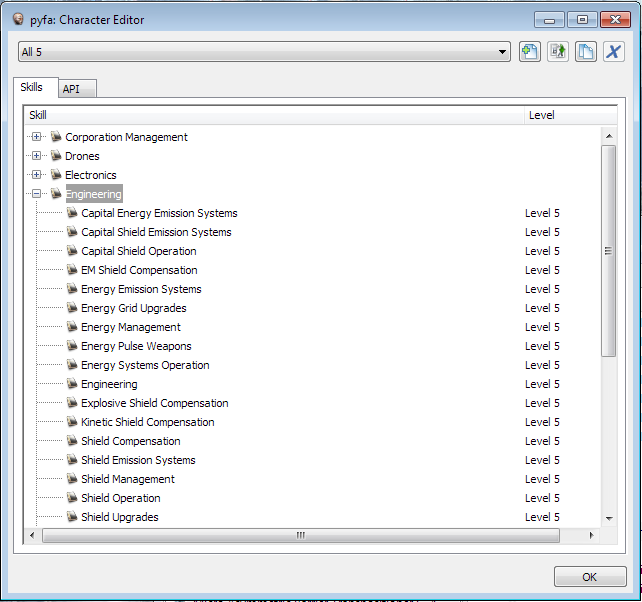The image size is (642, 602).
Task: Click icon next to Energy Emission Systems skill
Action: click(x=72, y=288)
